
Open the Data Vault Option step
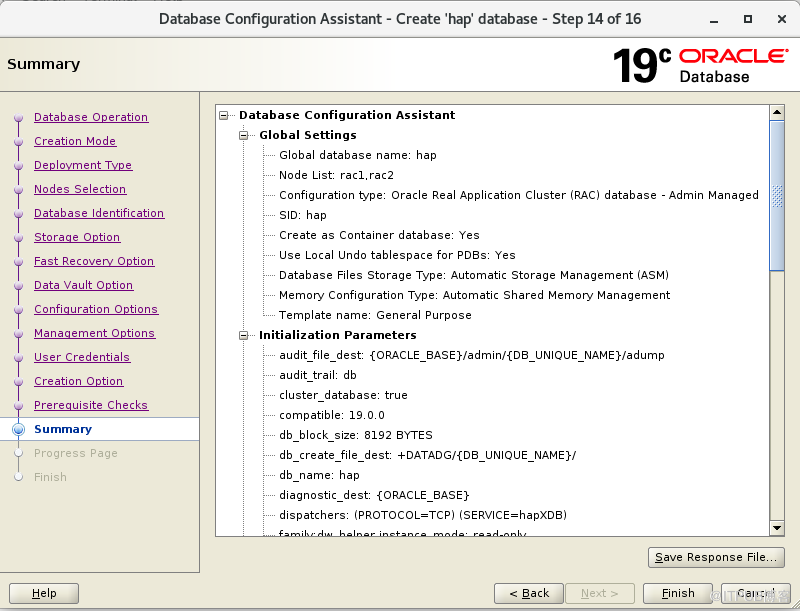tap(84, 285)
